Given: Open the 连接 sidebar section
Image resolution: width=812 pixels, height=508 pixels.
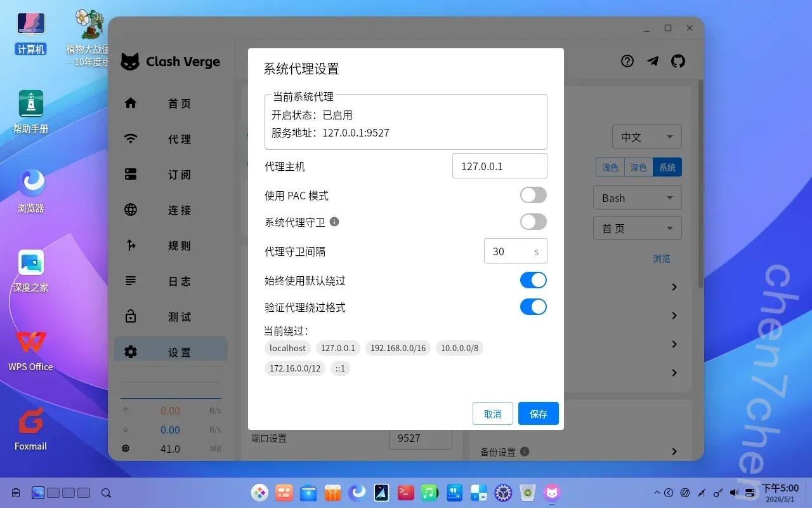Looking at the screenshot, I should pos(171,210).
